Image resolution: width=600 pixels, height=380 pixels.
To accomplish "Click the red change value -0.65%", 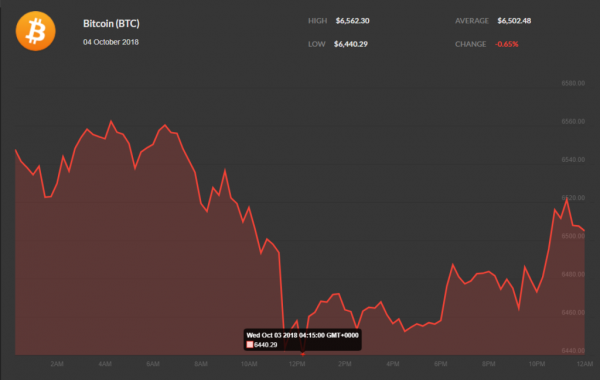I will 507,44.
